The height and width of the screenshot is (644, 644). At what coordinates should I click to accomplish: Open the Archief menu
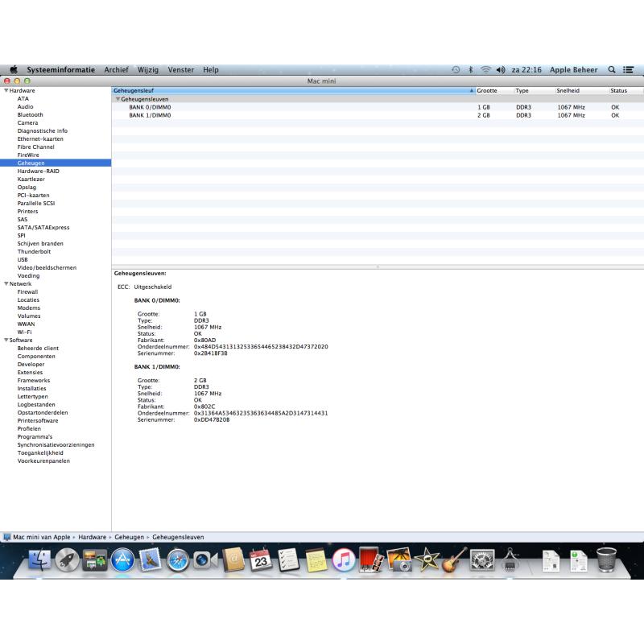116,70
